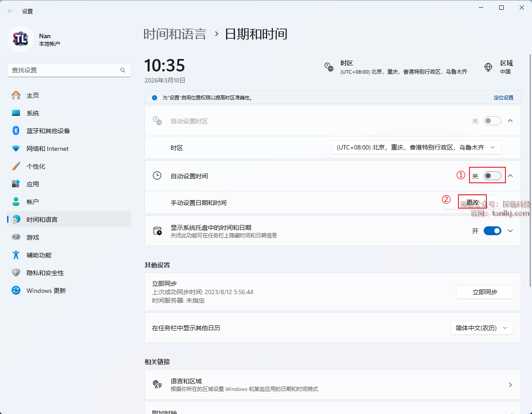The width and height of the screenshot is (532, 414).
Task: Click the 隐私和安全性 shield icon
Action: click(16, 273)
